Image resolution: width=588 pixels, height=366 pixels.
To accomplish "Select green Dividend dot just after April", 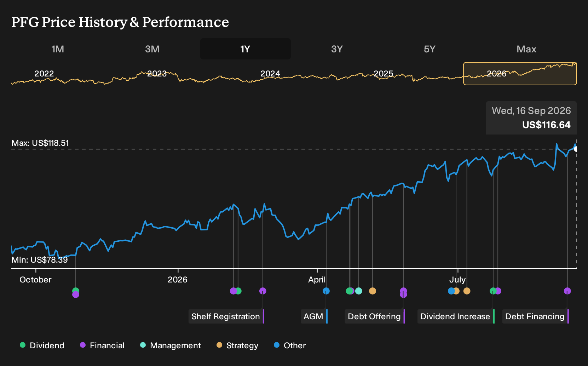I will click(x=349, y=291).
